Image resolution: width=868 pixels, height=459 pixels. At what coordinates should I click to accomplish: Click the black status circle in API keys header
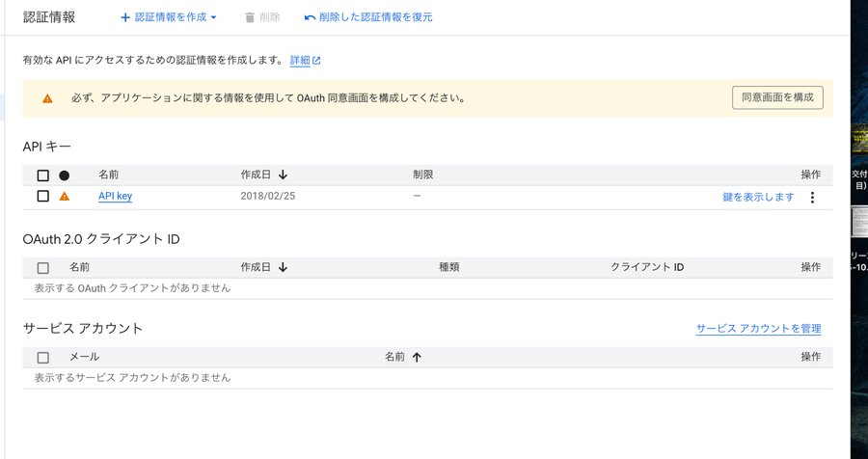click(65, 175)
